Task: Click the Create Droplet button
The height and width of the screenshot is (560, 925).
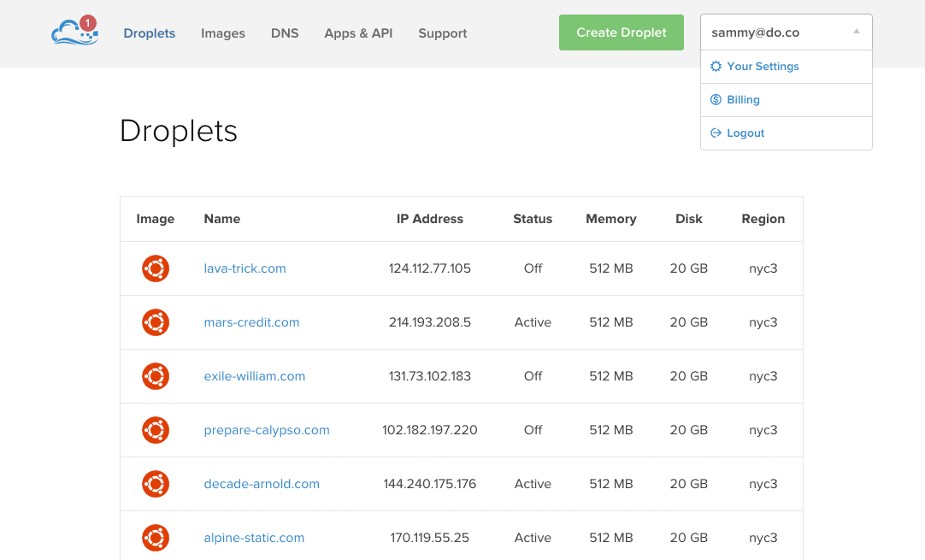Action: coord(622,32)
